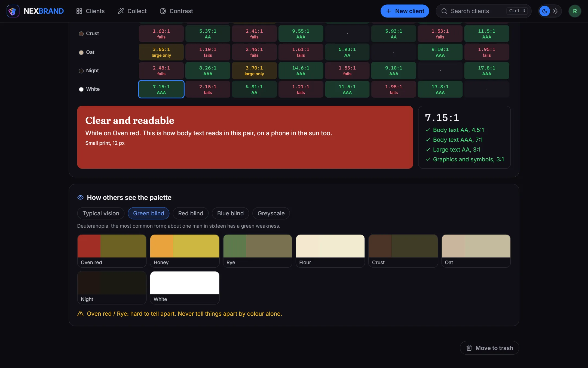Click the Oven red swatch card

112,251
